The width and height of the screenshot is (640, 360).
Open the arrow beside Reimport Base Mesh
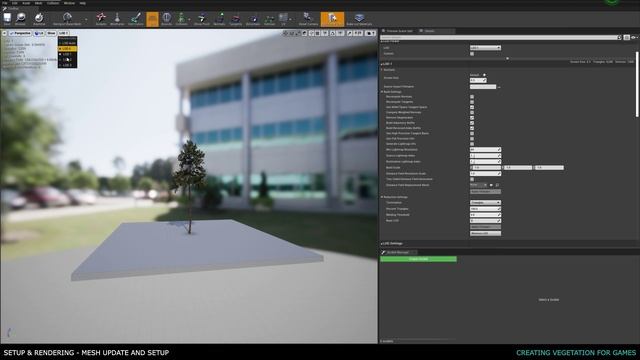[x=86, y=19]
